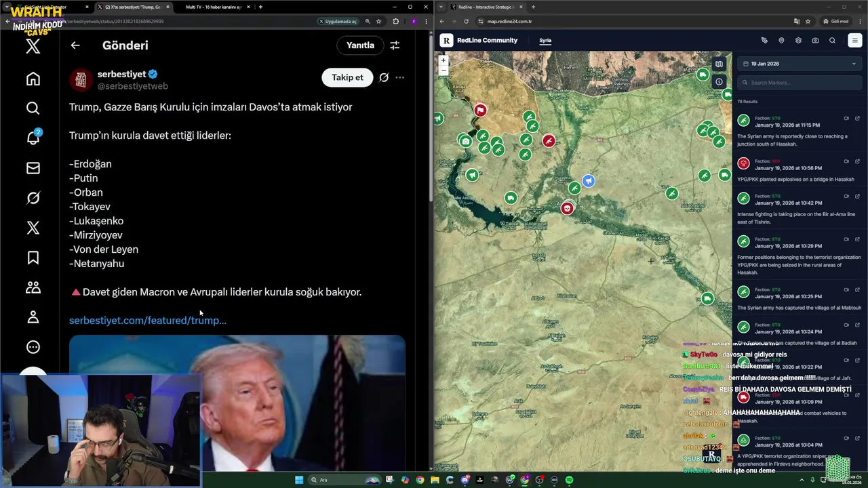Open the post's three-dot more menu
This screenshot has width=868, height=488.
(x=399, y=77)
